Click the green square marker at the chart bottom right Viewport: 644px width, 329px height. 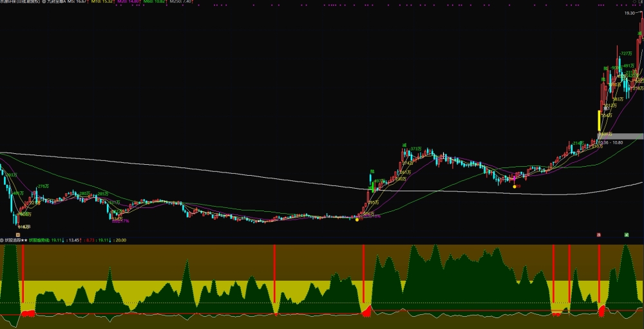(x=627, y=235)
